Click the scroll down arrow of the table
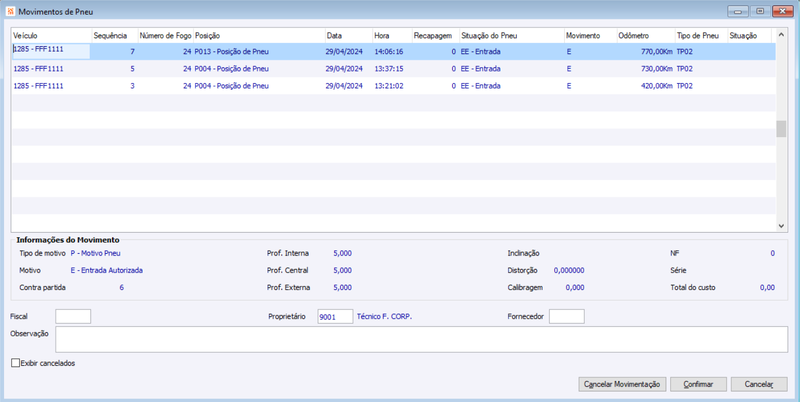 click(781, 225)
